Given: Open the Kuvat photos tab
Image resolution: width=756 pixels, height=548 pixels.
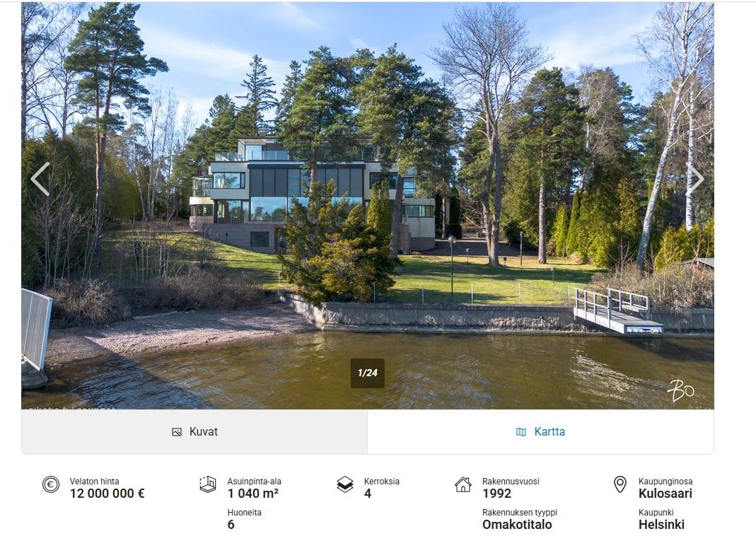Looking at the screenshot, I should coord(194,432).
